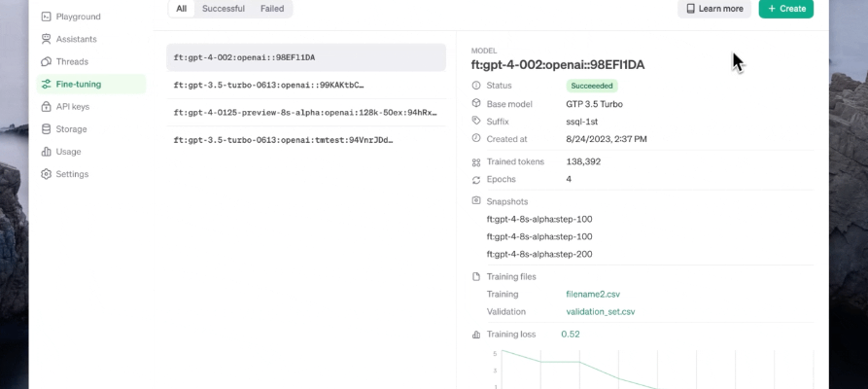Viewport: 868px width, 389px height.
Task: Click the Created at clock icon
Action: pyautogui.click(x=476, y=138)
